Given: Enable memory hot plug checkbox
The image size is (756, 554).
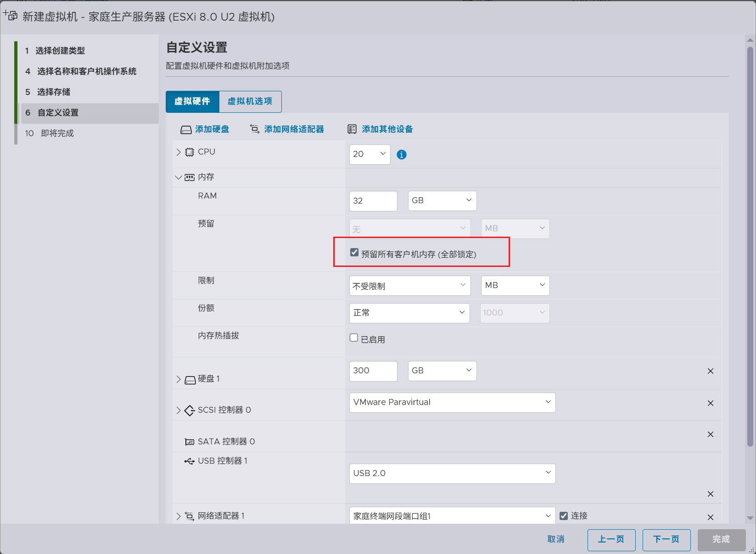Looking at the screenshot, I should [x=354, y=338].
